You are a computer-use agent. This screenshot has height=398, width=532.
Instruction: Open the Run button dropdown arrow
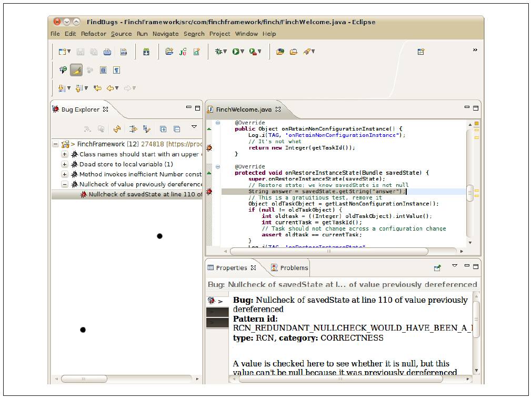[242, 52]
